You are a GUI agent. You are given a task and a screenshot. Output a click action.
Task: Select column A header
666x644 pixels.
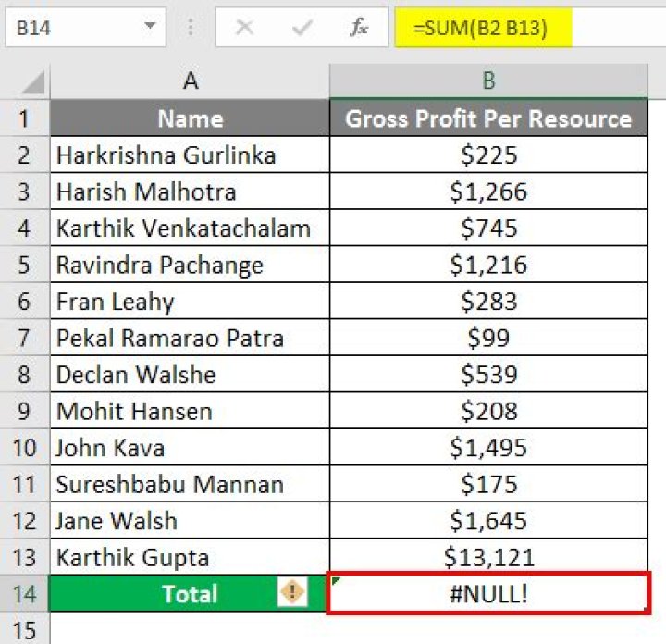pos(190,81)
